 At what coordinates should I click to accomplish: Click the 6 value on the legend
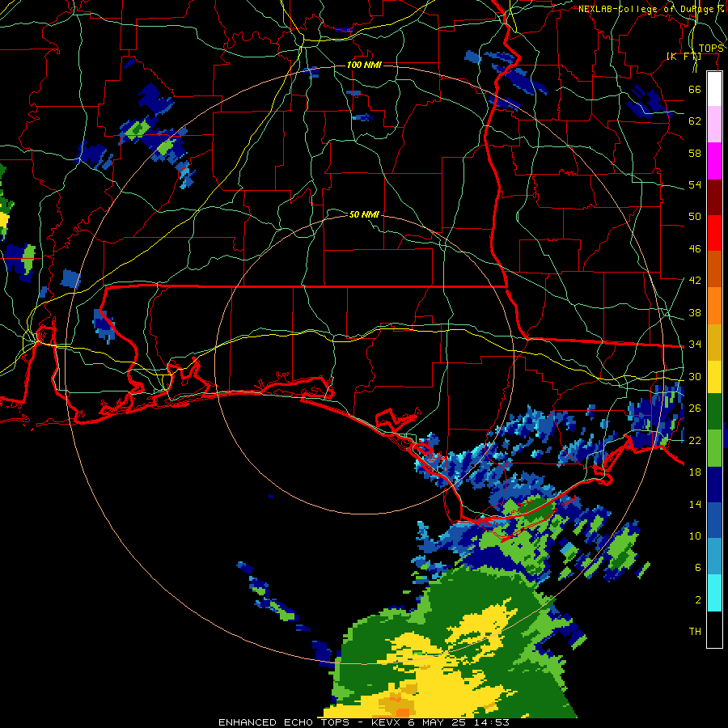697,568
